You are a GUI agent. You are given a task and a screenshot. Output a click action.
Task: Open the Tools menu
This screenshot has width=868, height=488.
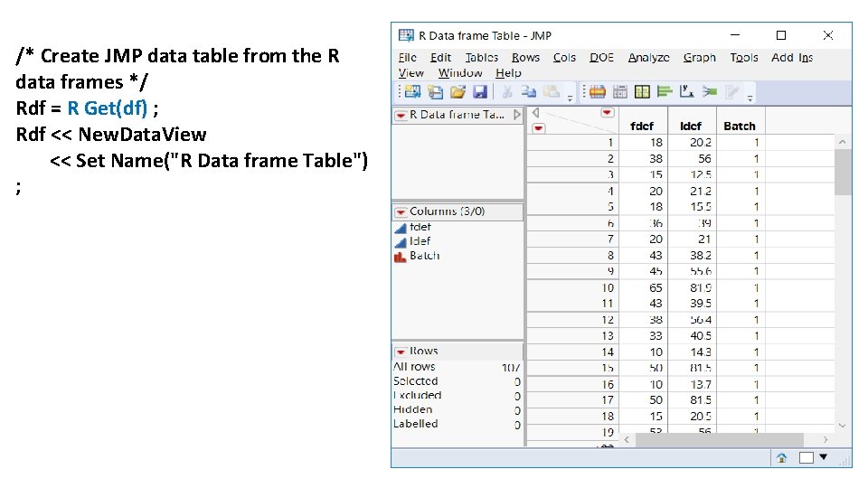744,58
